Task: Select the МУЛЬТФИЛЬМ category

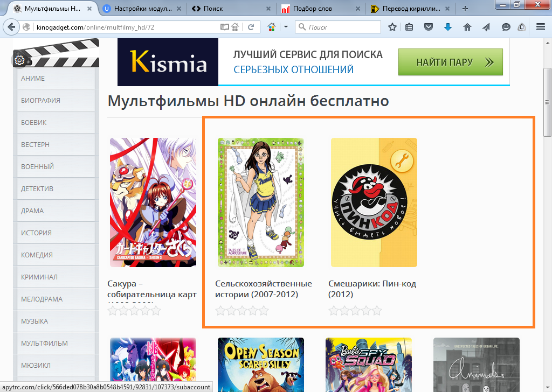Action: coord(56,344)
